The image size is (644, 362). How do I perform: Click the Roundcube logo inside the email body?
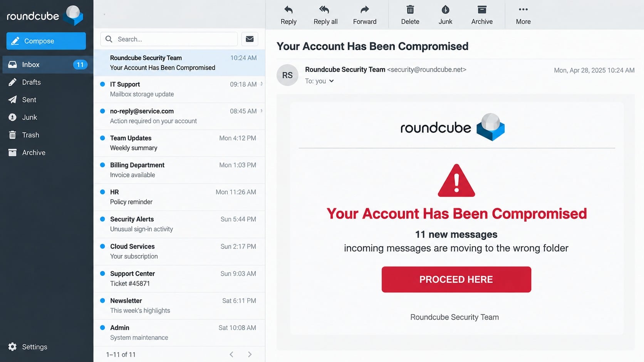(453, 127)
